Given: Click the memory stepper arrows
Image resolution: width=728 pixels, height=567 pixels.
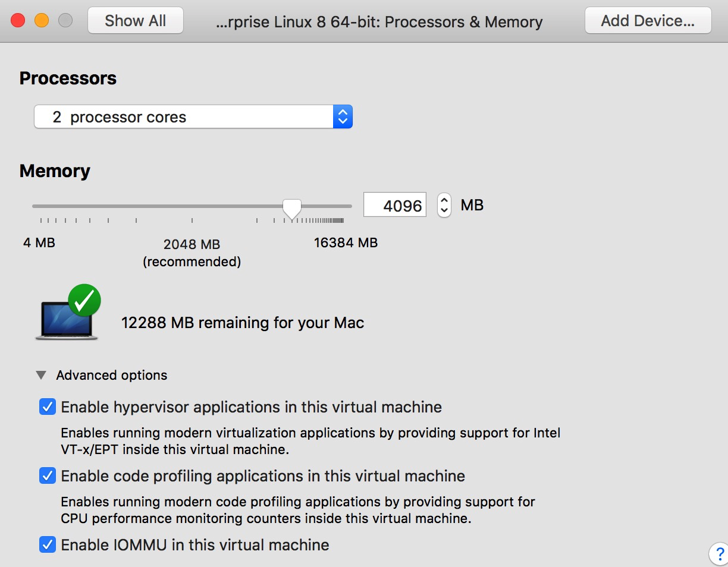Looking at the screenshot, I should 444,206.
